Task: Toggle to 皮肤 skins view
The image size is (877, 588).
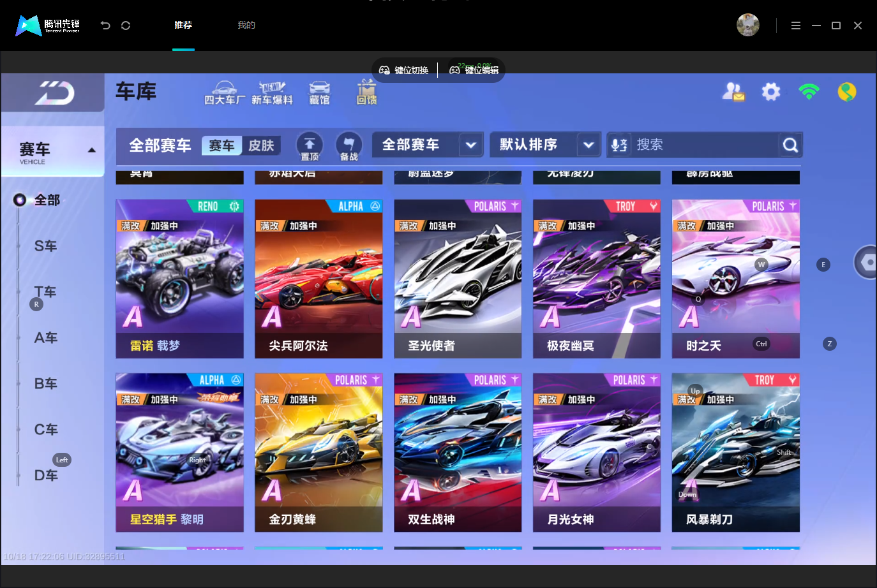Action: (x=261, y=145)
